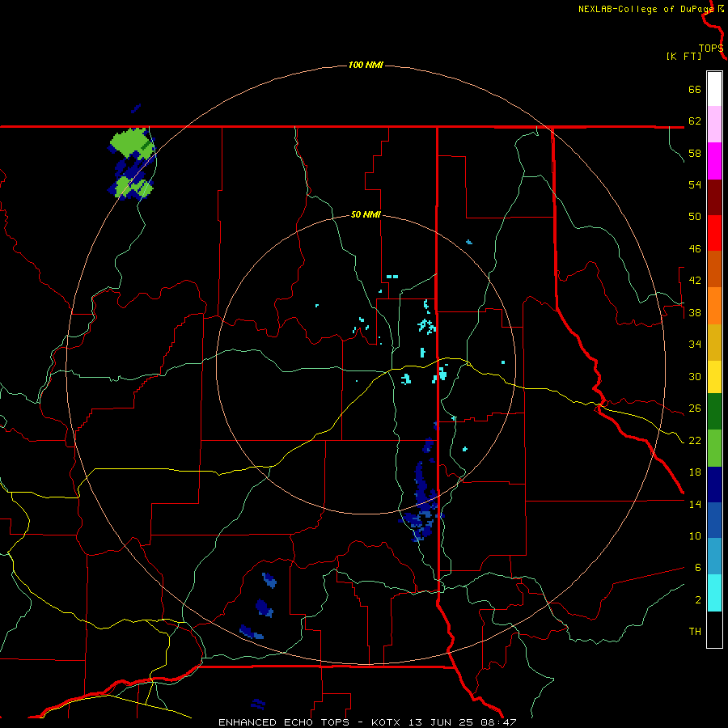Select the 14 scale label

pyautogui.click(x=695, y=504)
